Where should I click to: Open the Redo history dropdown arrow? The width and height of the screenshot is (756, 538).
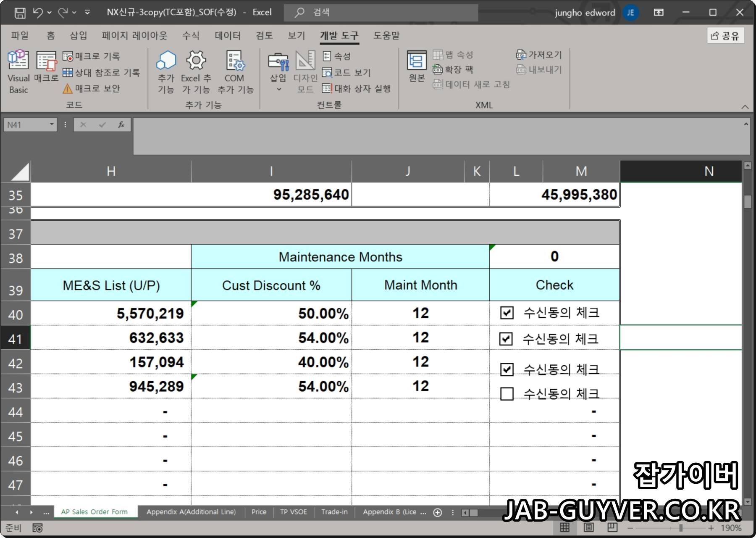click(74, 13)
